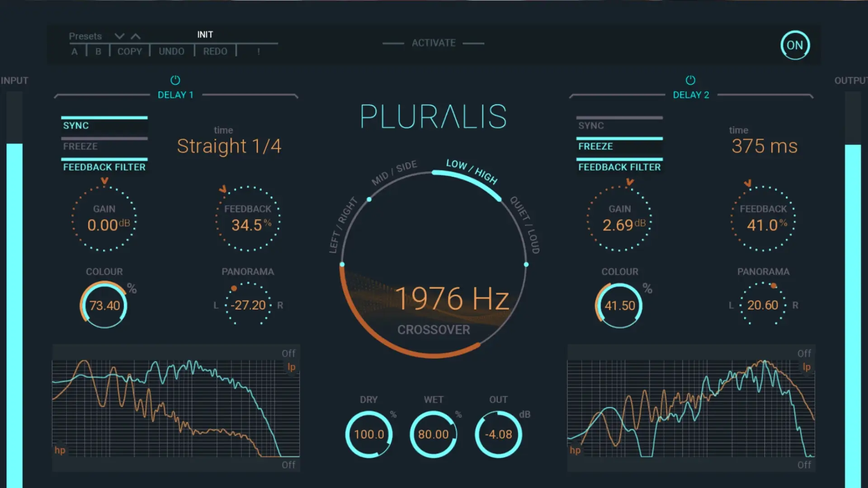Disable FREEZE on Delay 2
Image resolution: width=868 pixels, height=488 pixels.
coord(619,145)
